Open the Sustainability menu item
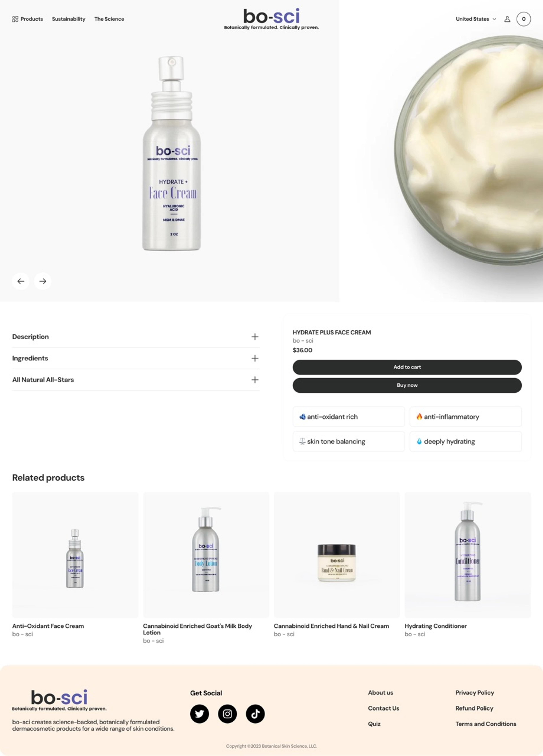543x756 pixels. [69, 19]
